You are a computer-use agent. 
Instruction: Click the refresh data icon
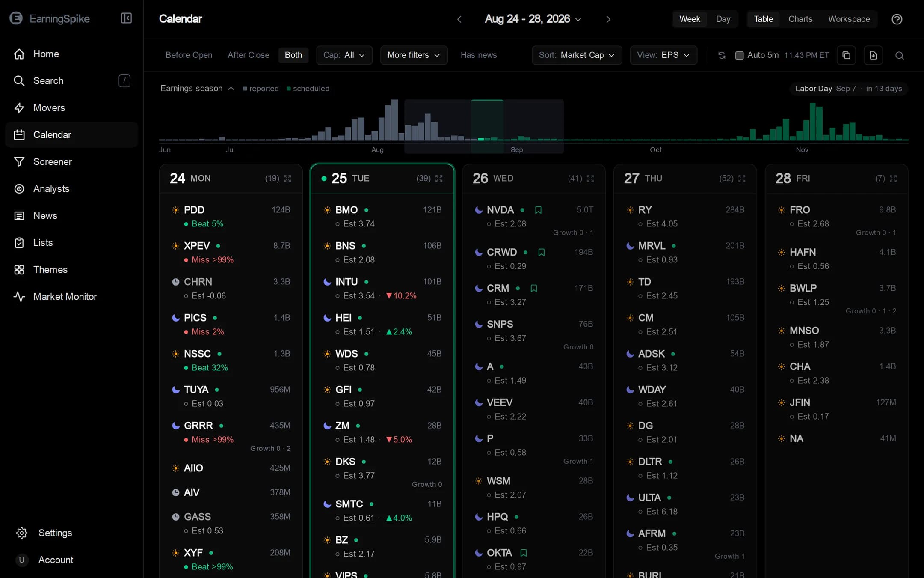click(x=722, y=55)
